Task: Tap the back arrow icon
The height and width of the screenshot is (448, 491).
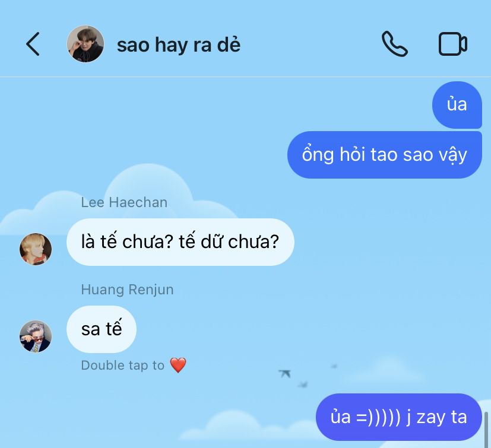Action: (x=33, y=44)
